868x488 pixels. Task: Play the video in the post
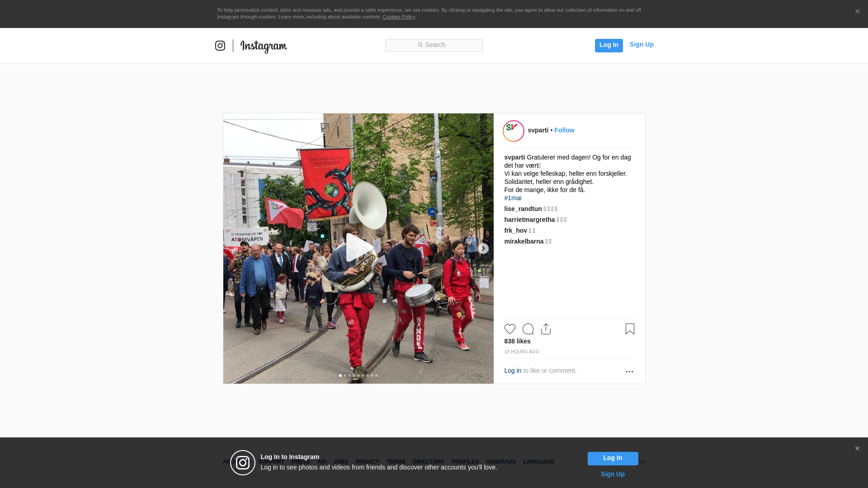[359, 248]
